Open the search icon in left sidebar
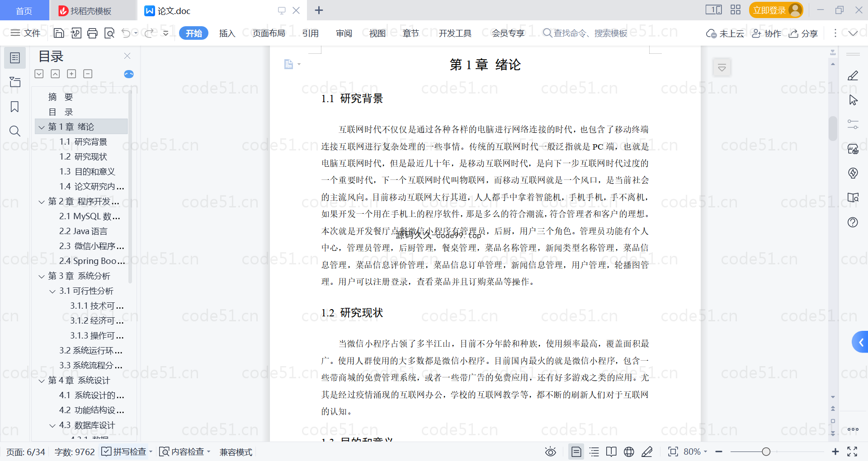 [x=15, y=131]
